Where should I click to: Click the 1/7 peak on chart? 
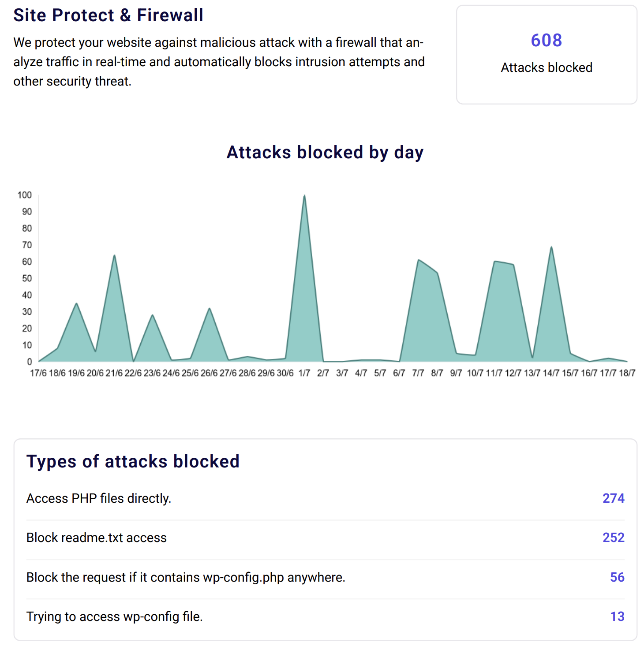click(x=304, y=196)
